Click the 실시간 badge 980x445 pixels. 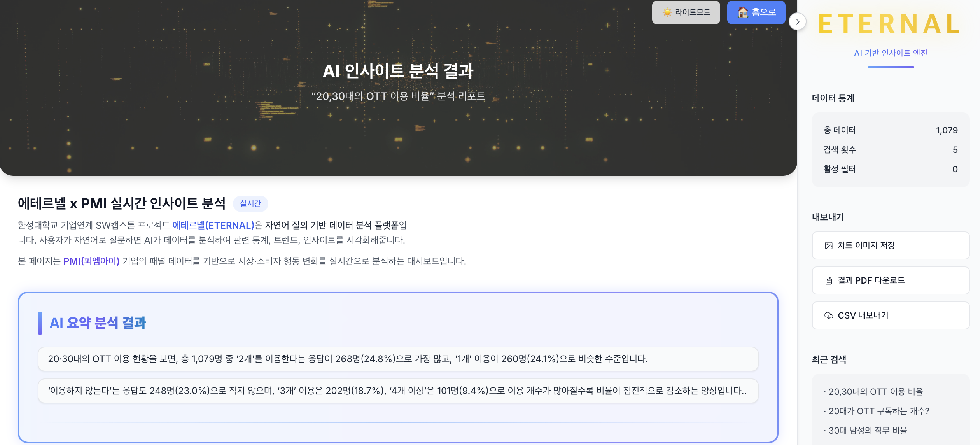tap(250, 203)
